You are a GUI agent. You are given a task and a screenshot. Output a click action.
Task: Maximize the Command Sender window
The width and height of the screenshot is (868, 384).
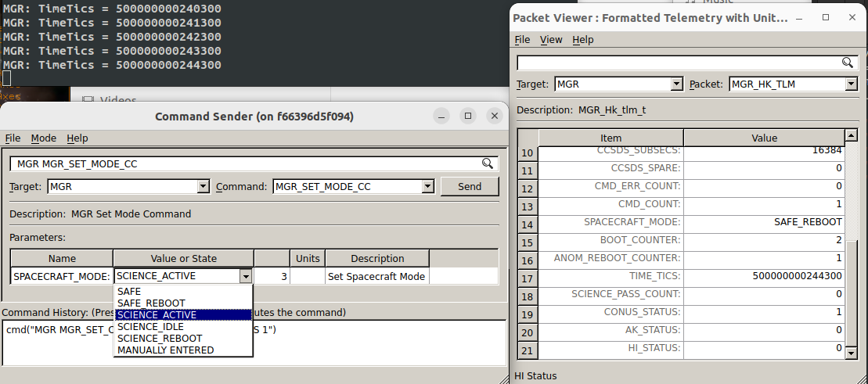[468, 116]
